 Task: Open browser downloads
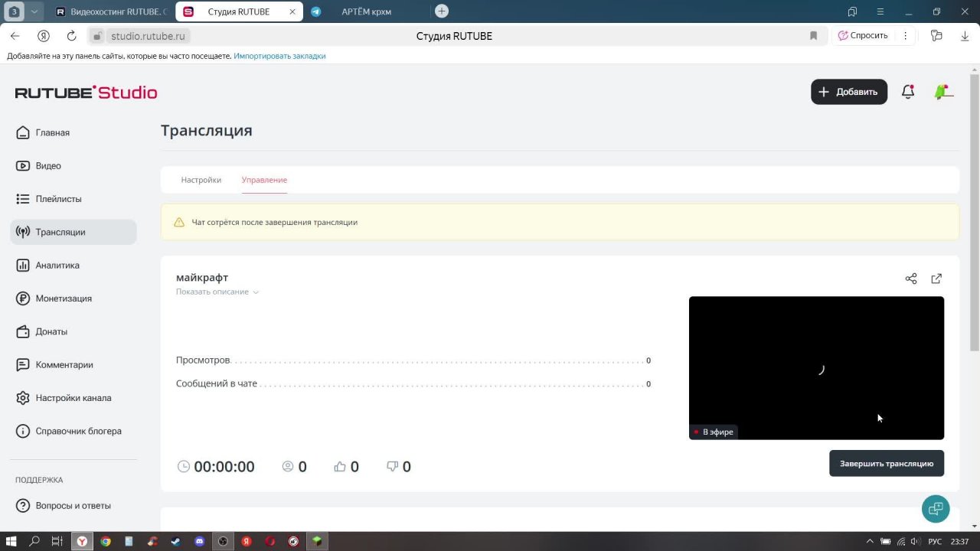[x=965, y=36]
